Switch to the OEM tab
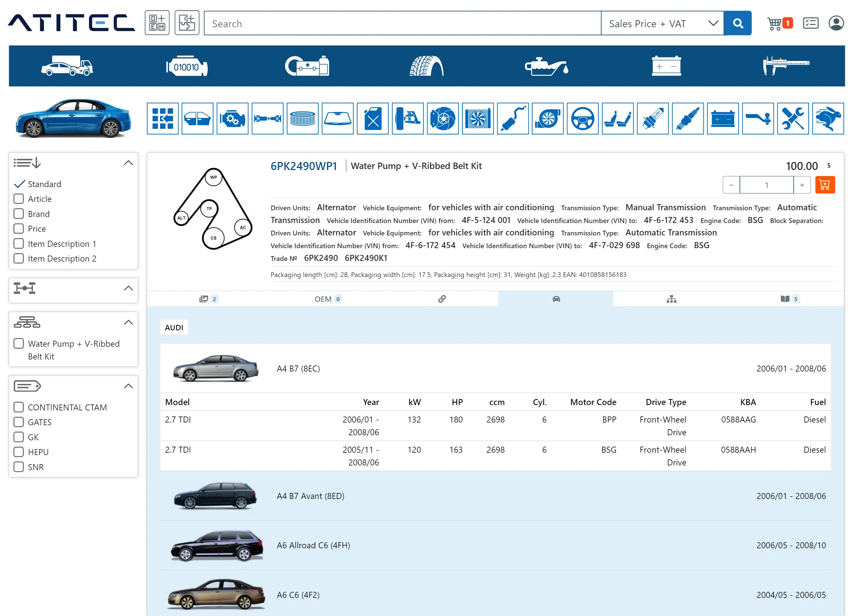The height and width of the screenshot is (616, 854). (x=328, y=299)
